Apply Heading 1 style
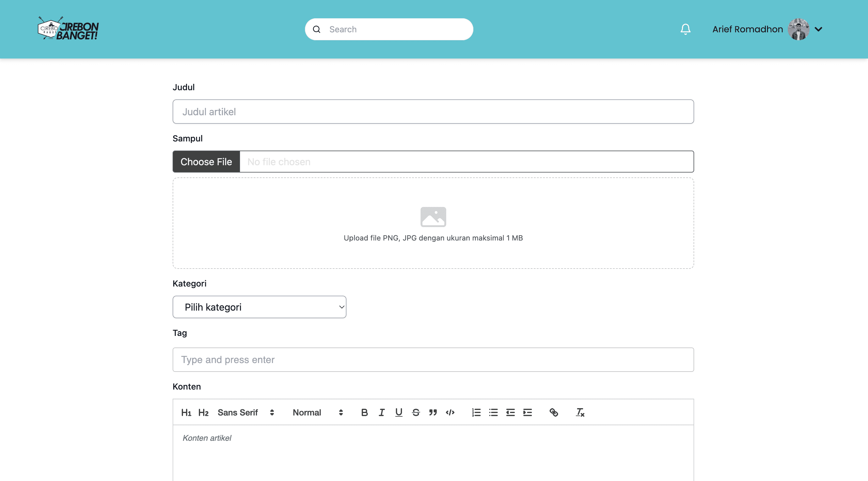This screenshot has height=481, width=868. coord(186,412)
